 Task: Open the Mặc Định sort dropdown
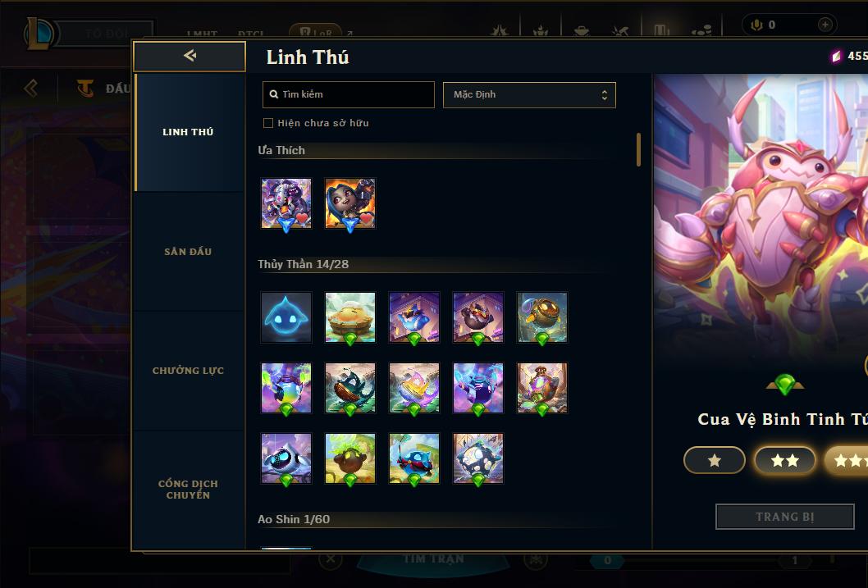[529, 94]
